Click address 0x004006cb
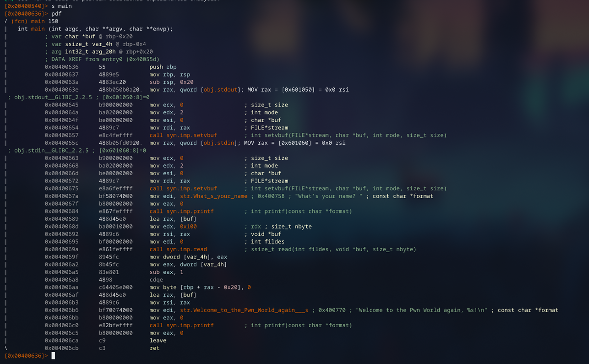Viewport: 589px width, 364px height. [61, 348]
